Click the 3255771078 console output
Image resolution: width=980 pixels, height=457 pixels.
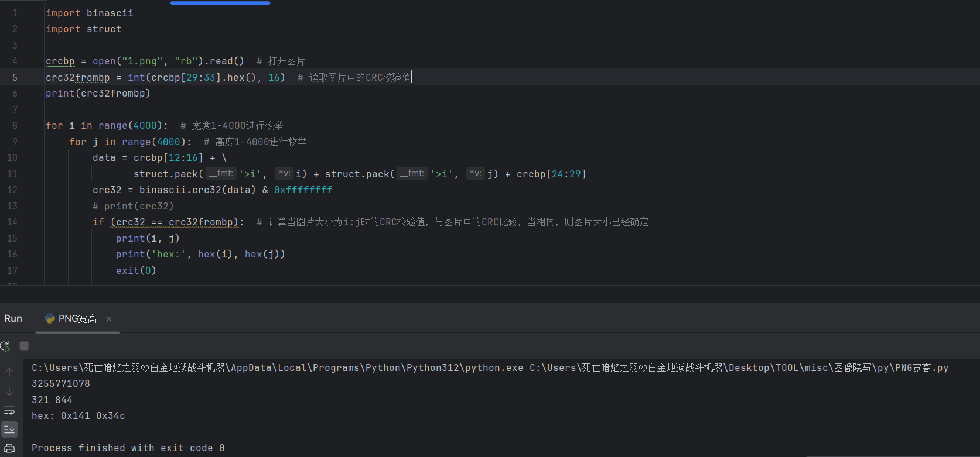61,384
